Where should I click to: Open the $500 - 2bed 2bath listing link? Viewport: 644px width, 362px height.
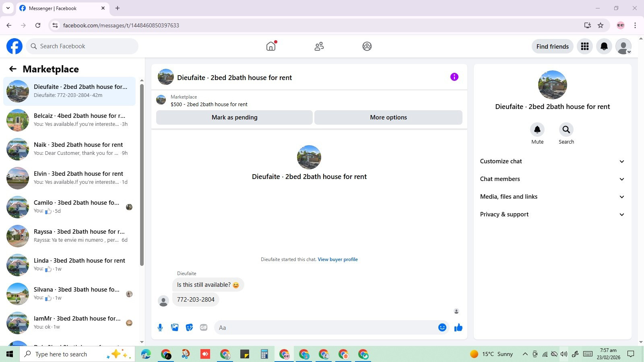(209, 104)
